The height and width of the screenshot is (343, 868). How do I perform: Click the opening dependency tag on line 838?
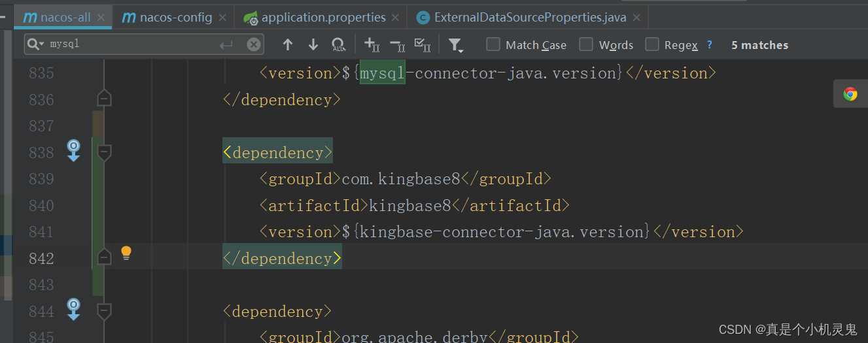point(278,152)
